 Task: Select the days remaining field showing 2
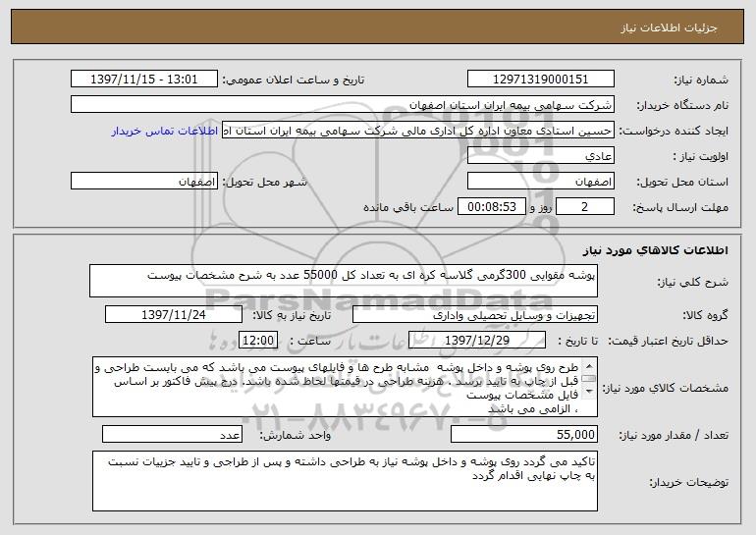coord(585,207)
